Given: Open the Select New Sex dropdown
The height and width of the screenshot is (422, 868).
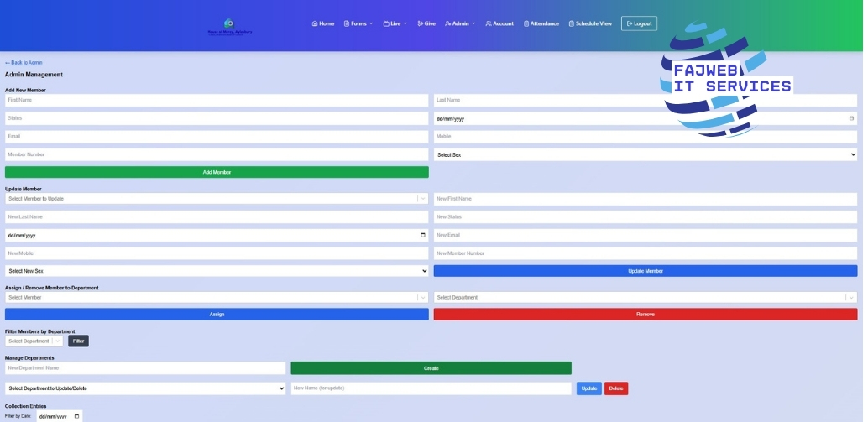Looking at the screenshot, I should click(x=217, y=271).
